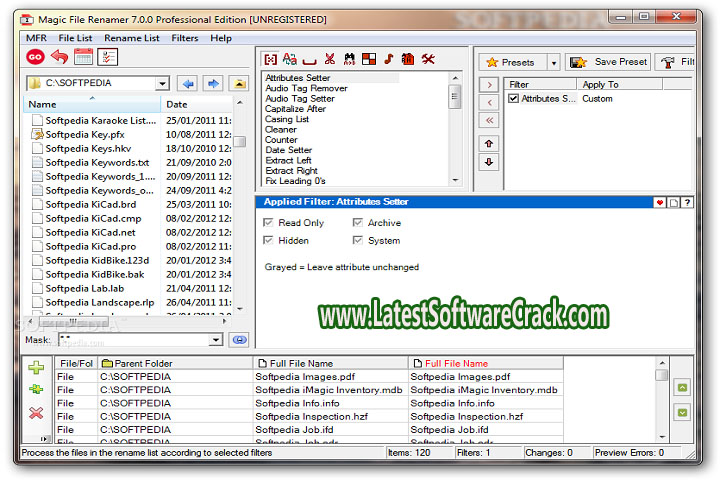Select the space-character filter category icon
Image resolution: width=720 pixels, height=480 pixels.
pos(310,60)
